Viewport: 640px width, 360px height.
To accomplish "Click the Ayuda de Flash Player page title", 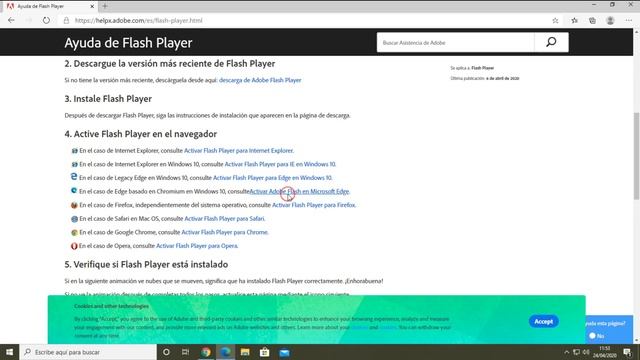I will pos(128,42).
